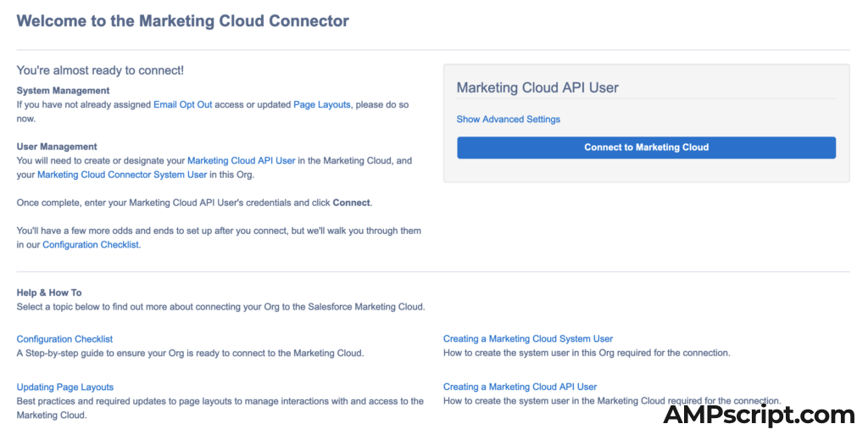Click the Marketing Cloud API User panel heading
The height and width of the screenshot is (435, 868).
[537, 87]
